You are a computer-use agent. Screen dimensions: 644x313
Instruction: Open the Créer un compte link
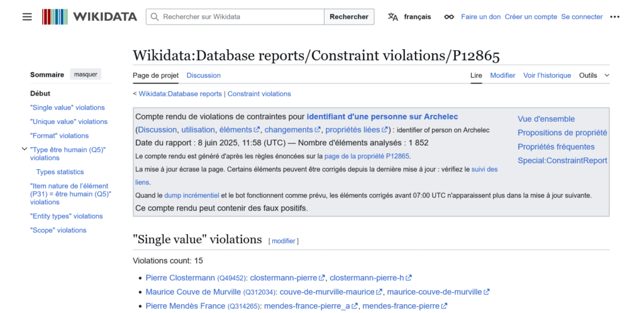[x=531, y=17]
